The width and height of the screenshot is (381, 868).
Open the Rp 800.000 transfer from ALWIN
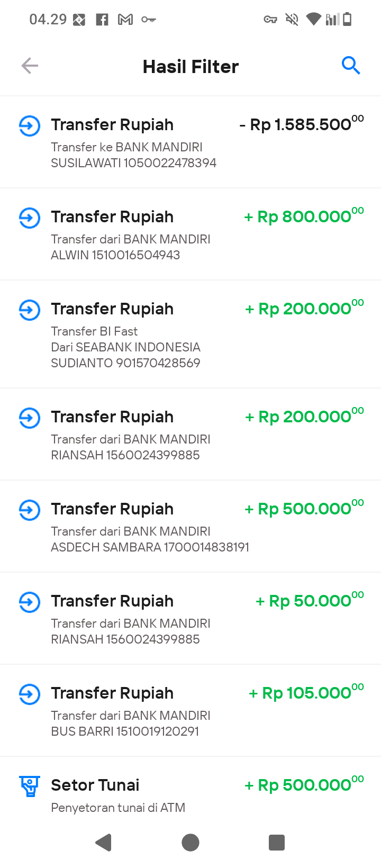(190, 234)
